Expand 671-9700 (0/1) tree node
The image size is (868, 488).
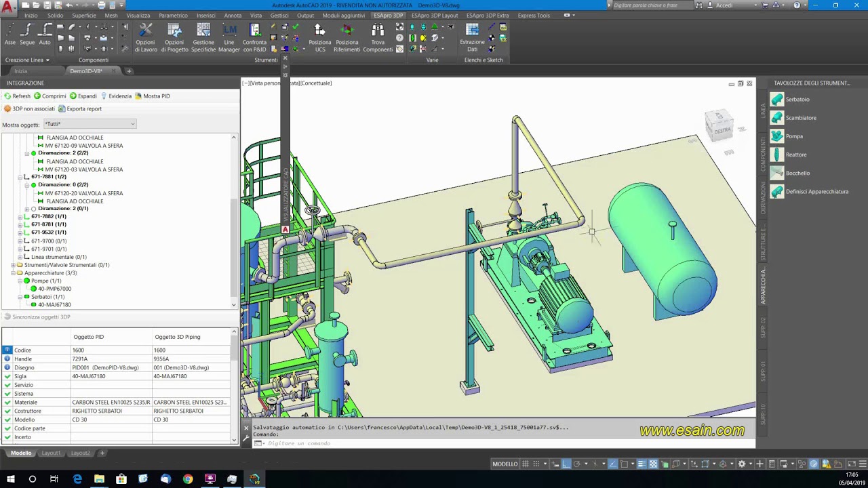coord(20,241)
